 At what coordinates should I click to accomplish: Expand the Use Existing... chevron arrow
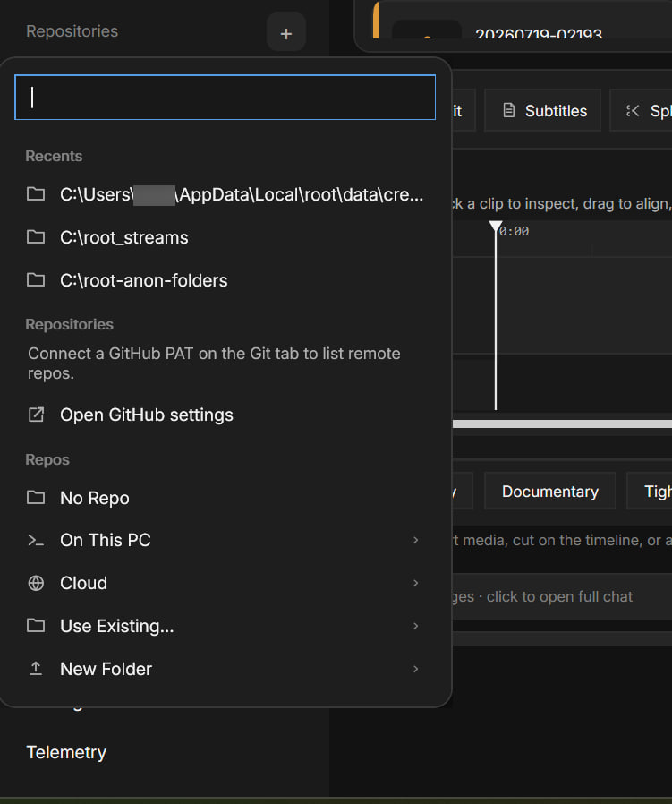point(416,626)
